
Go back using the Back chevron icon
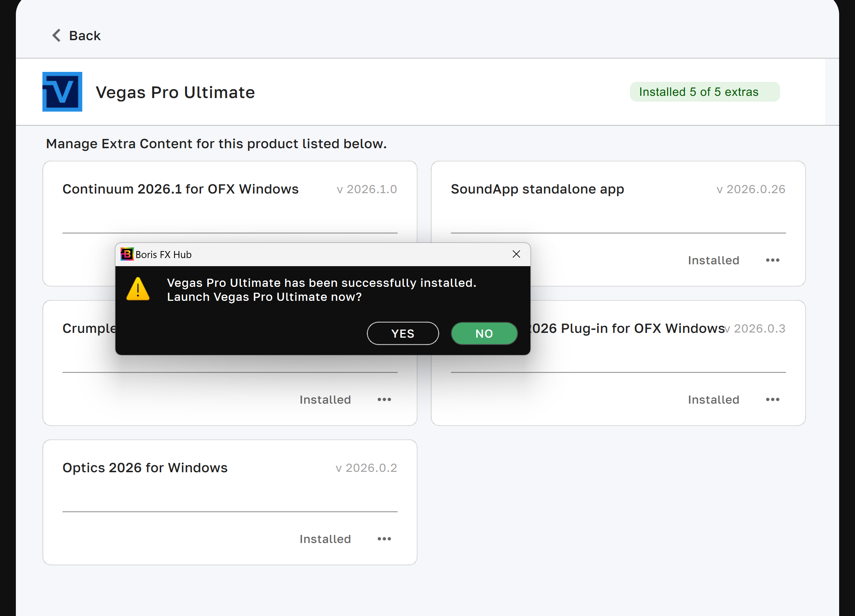point(56,35)
